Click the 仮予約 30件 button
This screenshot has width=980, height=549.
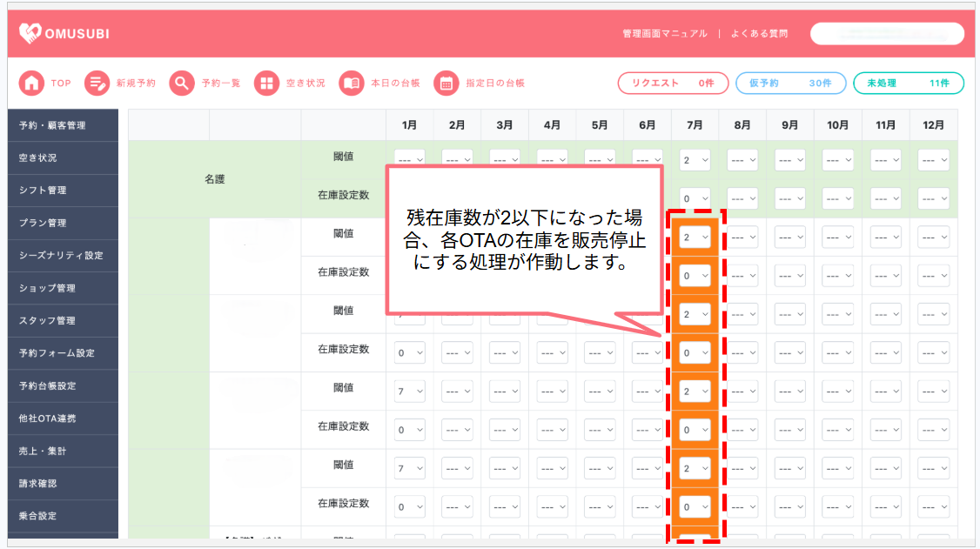[x=790, y=83]
